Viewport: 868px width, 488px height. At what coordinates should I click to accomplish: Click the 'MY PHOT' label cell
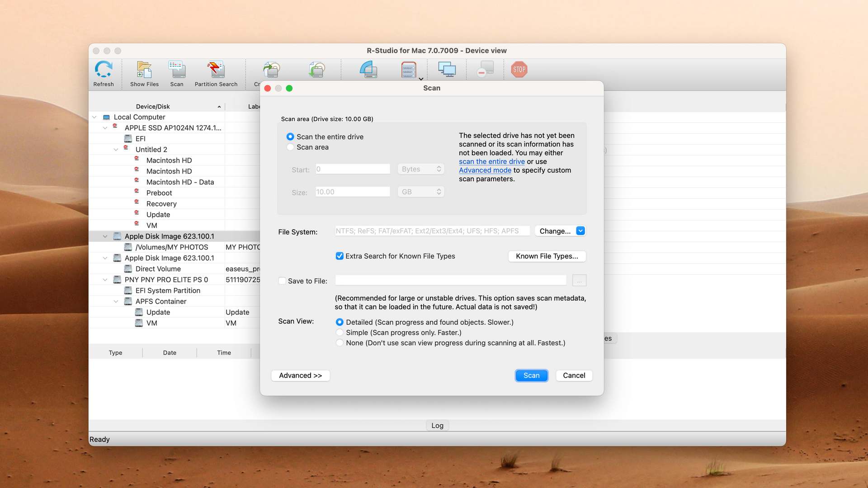click(243, 247)
